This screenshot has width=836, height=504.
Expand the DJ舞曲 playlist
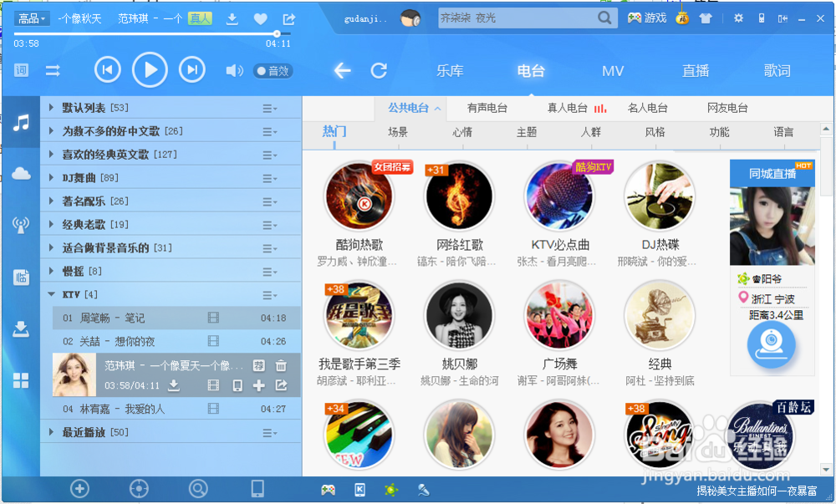point(51,178)
